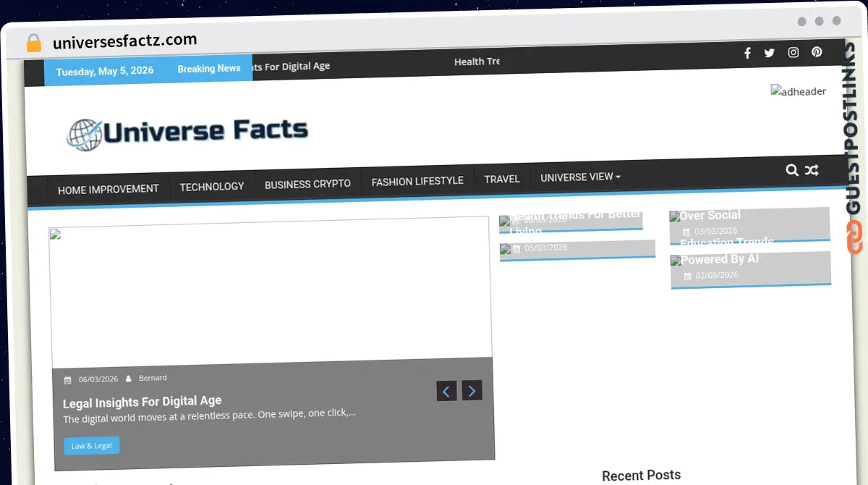Viewport: 868px width, 485px height.
Task: Click the 02/03/2026 date link
Action: [x=717, y=275]
